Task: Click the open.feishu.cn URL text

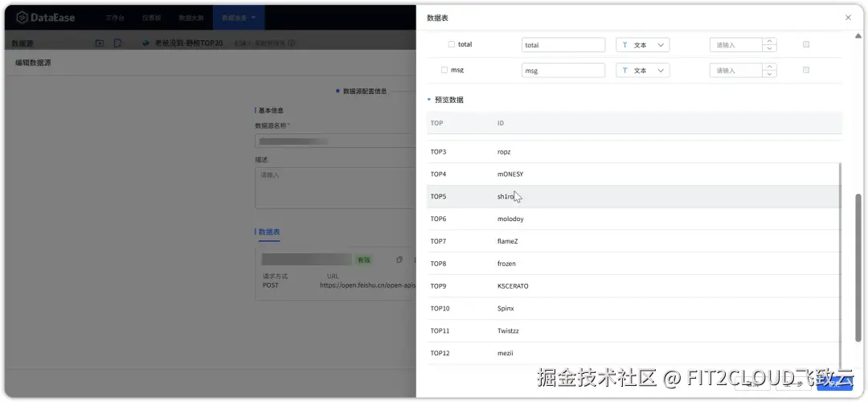Action: [x=367, y=285]
